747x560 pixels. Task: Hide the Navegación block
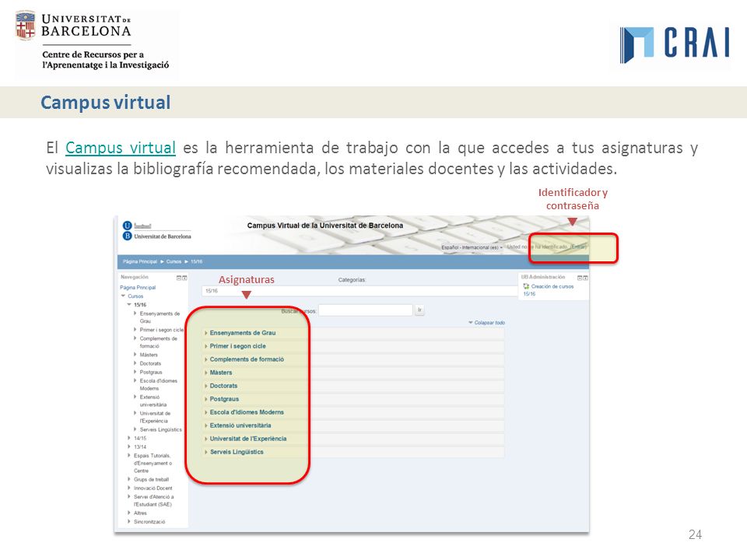point(179,278)
